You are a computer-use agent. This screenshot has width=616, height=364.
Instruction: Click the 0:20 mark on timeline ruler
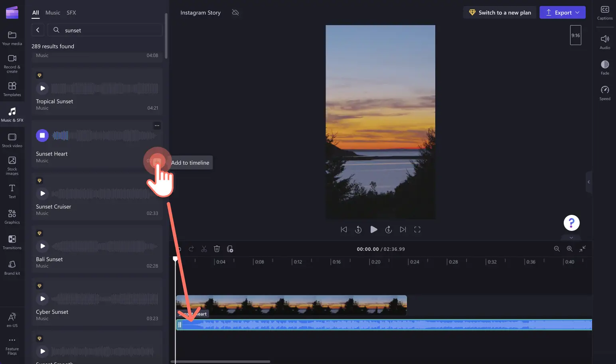pyautogui.click(x=376, y=262)
